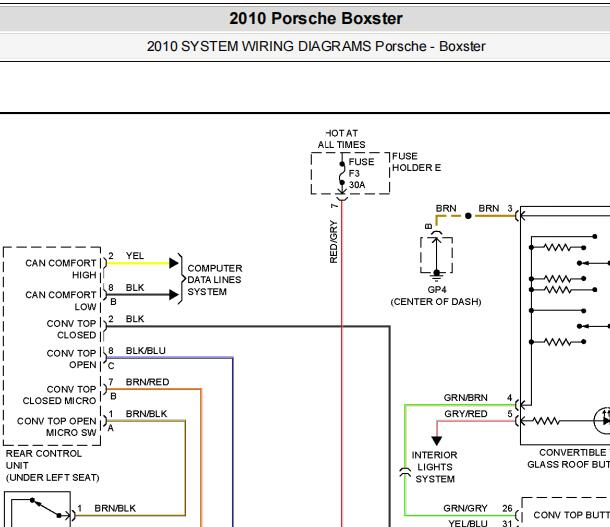Click the "FUSE HOLDER E" label
Image resolution: width=610 pixels, height=527 pixels.
tap(416, 162)
